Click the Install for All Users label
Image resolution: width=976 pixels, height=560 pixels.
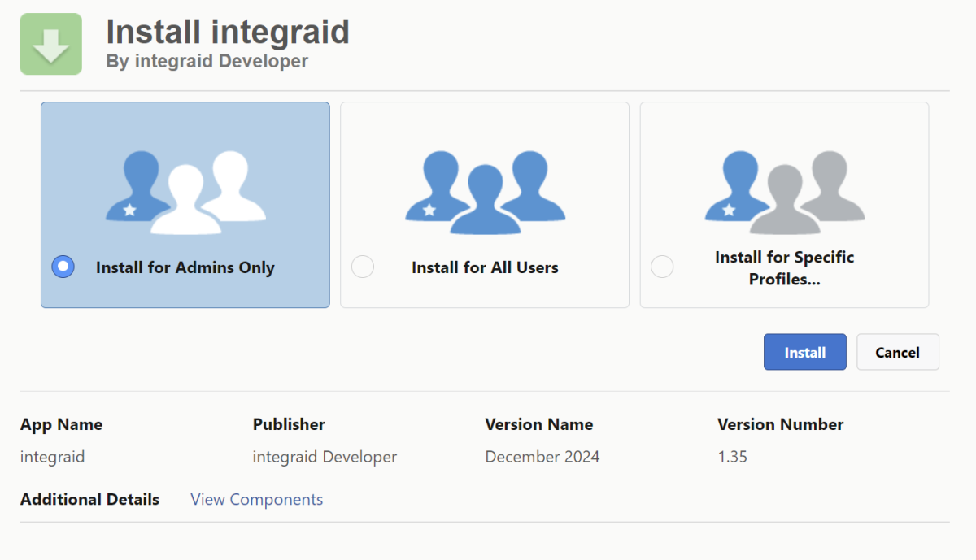coord(485,267)
